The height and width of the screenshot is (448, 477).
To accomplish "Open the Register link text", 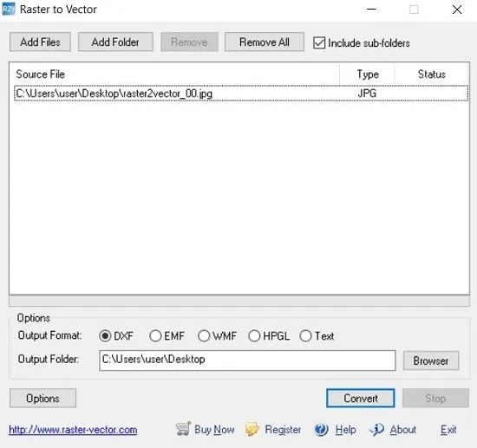I will [x=283, y=430].
